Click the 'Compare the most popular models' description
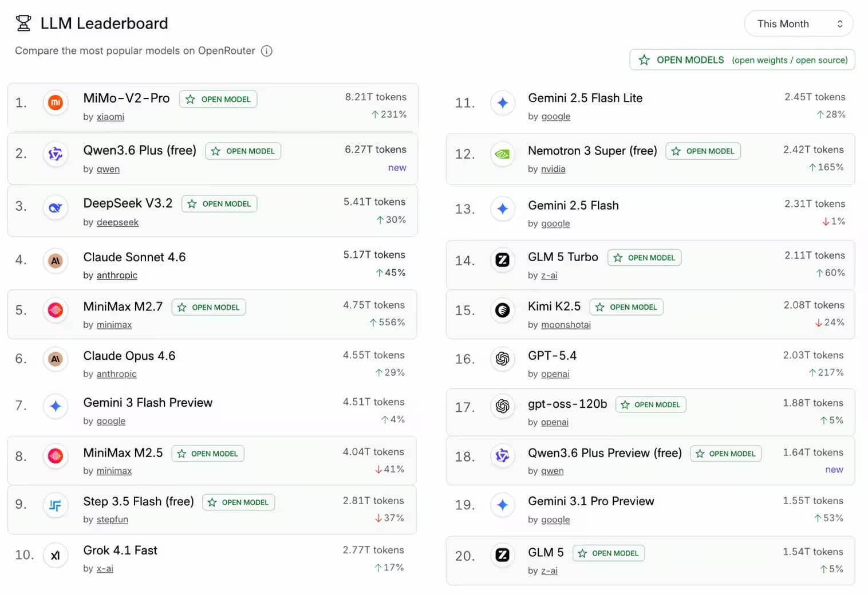The height and width of the screenshot is (594, 868). [135, 51]
